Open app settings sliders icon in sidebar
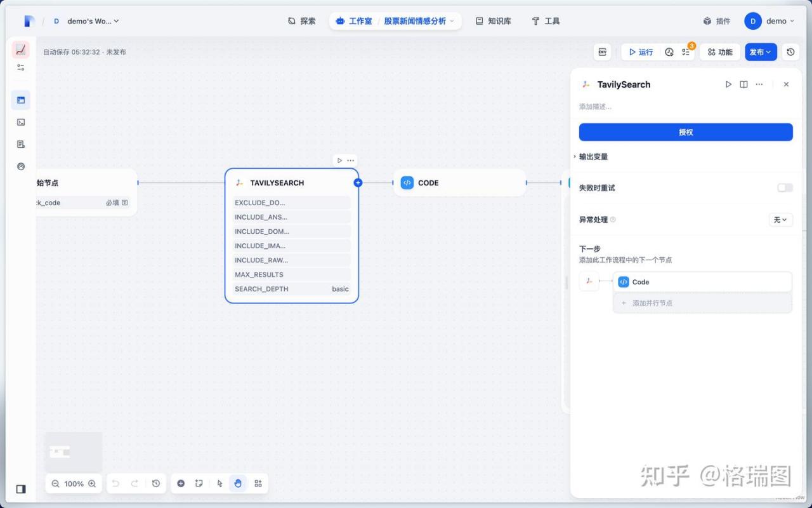This screenshot has height=508, width=812. [x=21, y=67]
